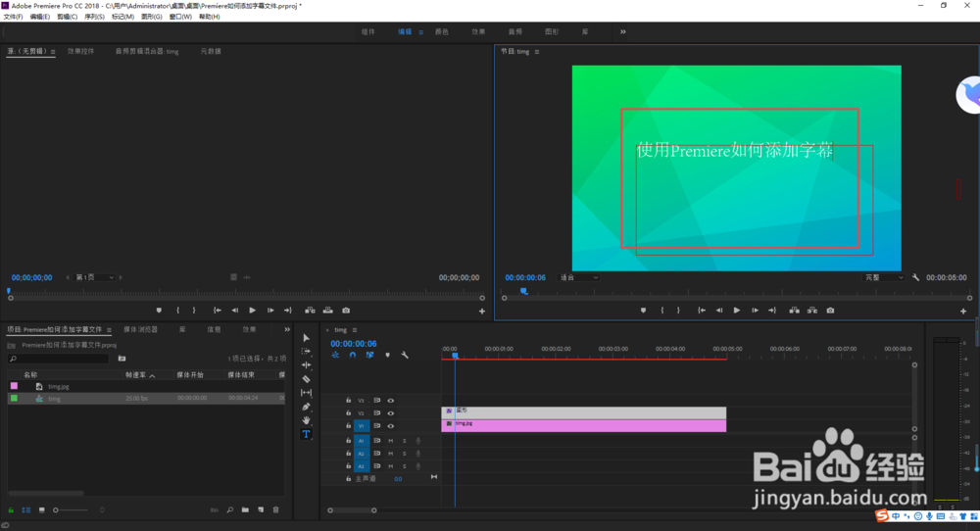Export frame camera in Source monitor
The height and width of the screenshot is (531, 980).
click(x=346, y=311)
